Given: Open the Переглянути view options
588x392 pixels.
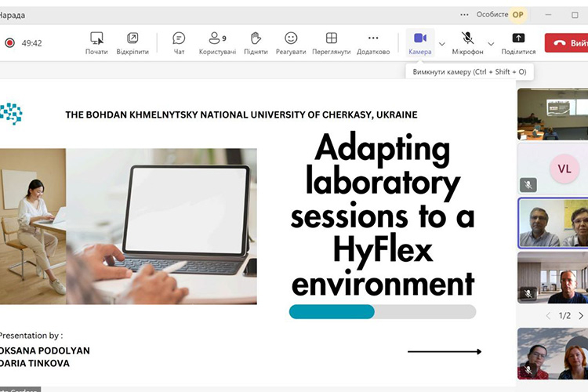Looking at the screenshot, I should tap(331, 38).
